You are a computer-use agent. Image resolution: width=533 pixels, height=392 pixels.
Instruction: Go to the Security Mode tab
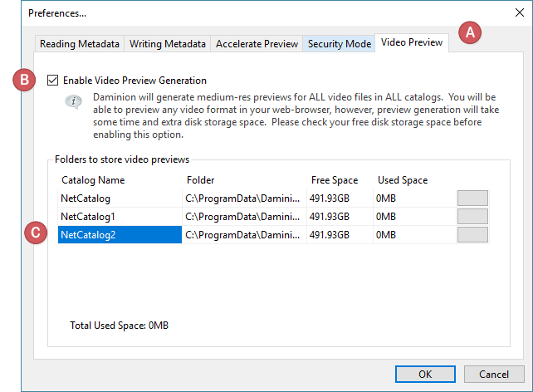click(339, 44)
